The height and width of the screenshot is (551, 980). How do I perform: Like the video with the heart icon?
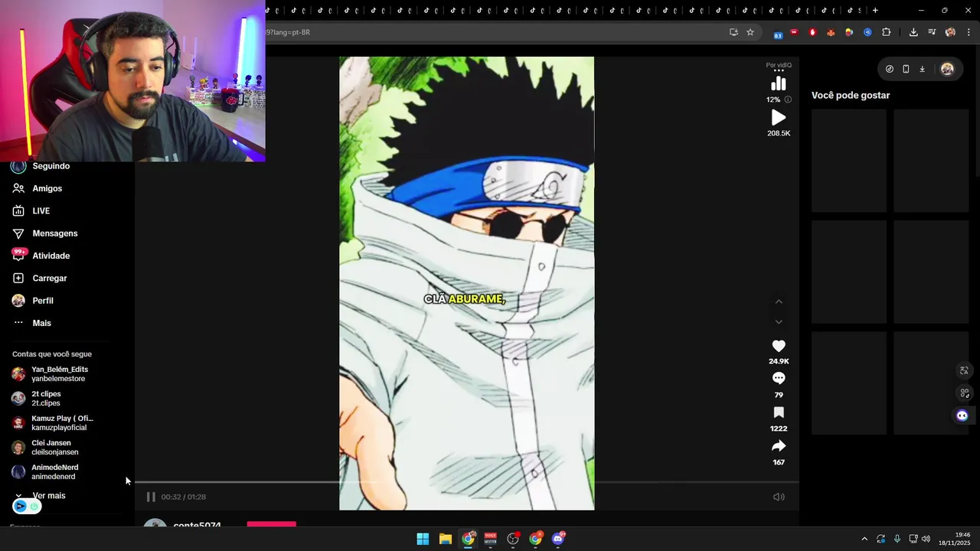(779, 346)
